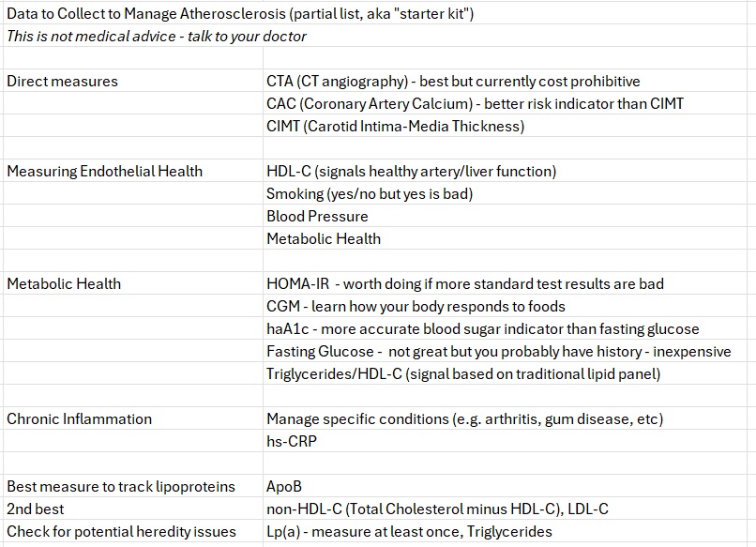Select the non-HDL-C, LDL-C cell
The width and height of the screenshot is (756, 547).
437,509
